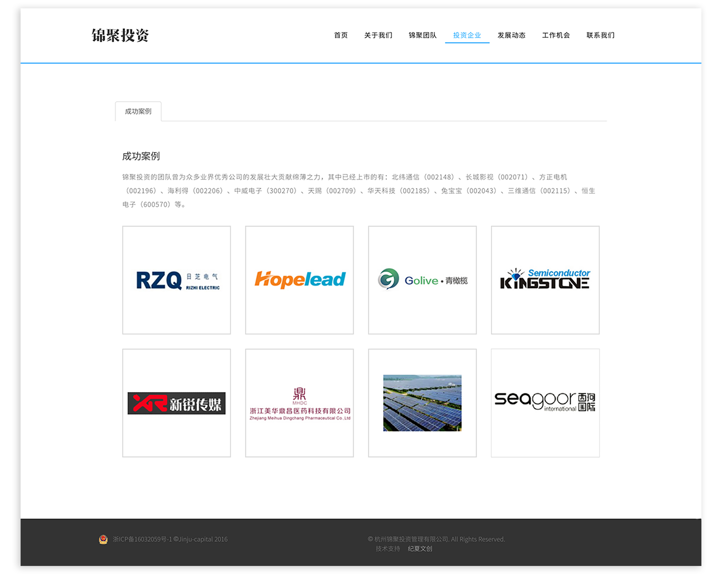The height and width of the screenshot is (588, 722).
Task: Click the 成功案例 section heading
Action: 141,156
